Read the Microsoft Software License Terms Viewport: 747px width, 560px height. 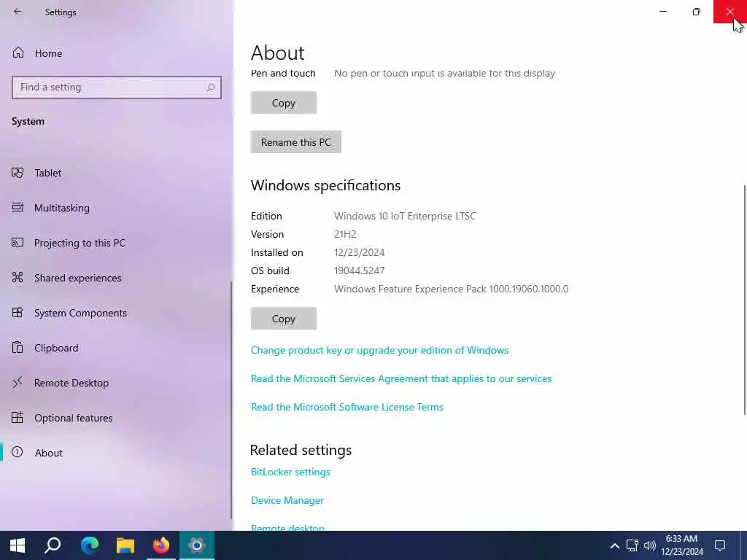[x=347, y=407]
